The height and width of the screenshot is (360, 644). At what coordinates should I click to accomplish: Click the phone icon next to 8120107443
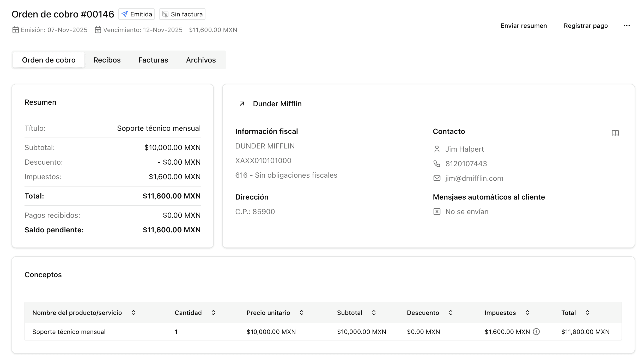437,163
